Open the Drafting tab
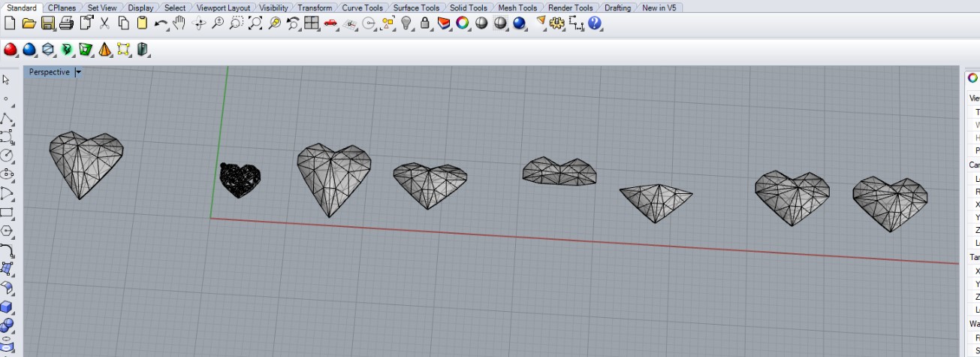The image size is (980, 357). [617, 8]
